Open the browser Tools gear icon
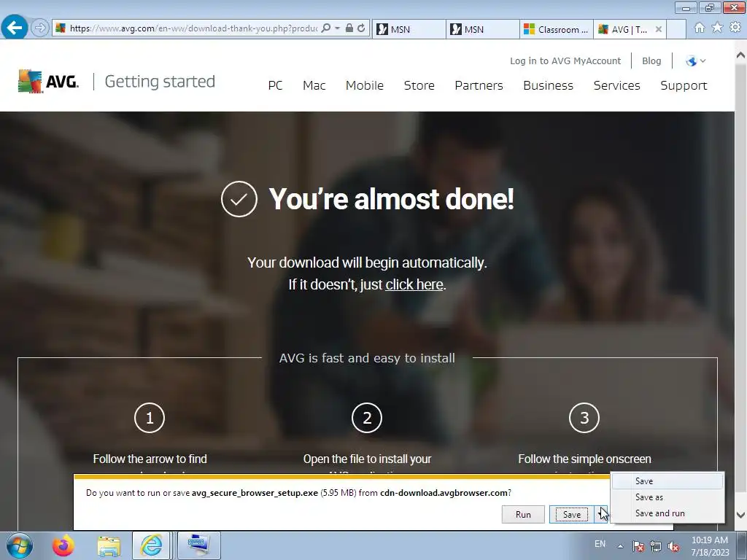747x560 pixels. coord(735,28)
